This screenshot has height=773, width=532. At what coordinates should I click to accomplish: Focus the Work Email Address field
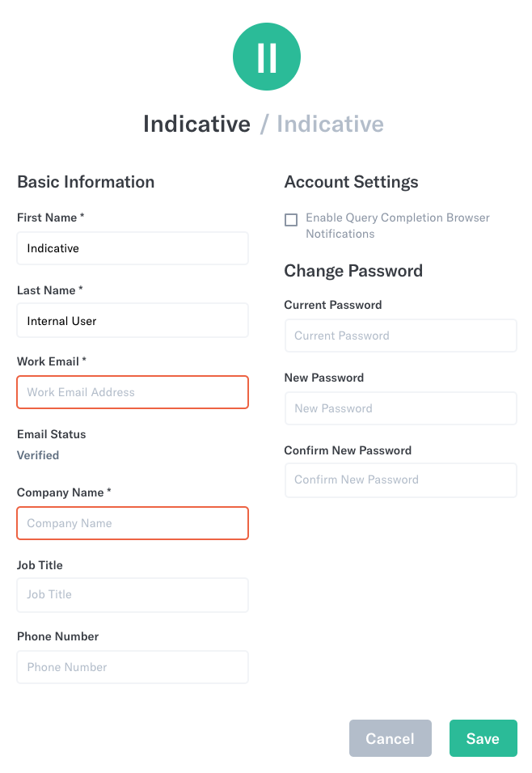click(x=133, y=392)
